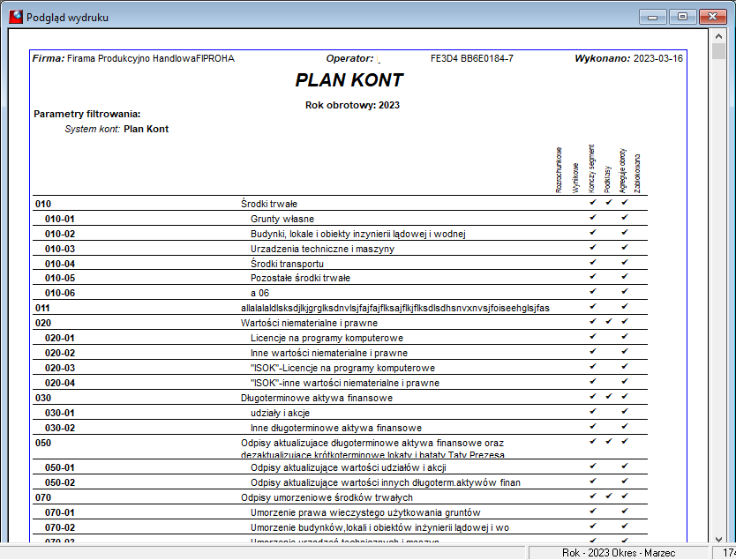Click Podkasy checkmark for account 030
The image size is (736, 560).
tap(609, 396)
